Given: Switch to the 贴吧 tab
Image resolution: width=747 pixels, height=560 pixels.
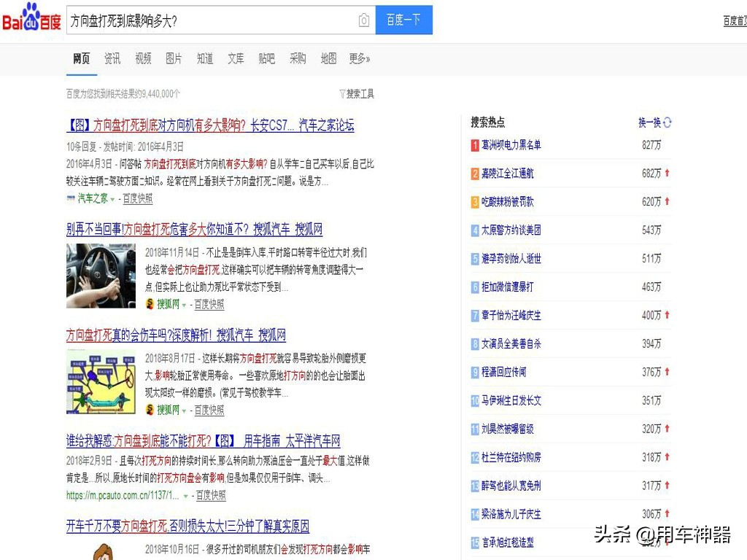Looking at the screenshot, I should click(x=267, y=58).
